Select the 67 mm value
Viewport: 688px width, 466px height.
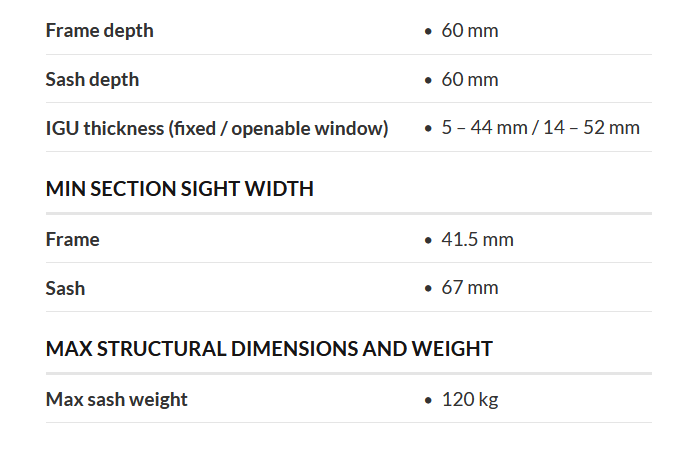[469, 289]
